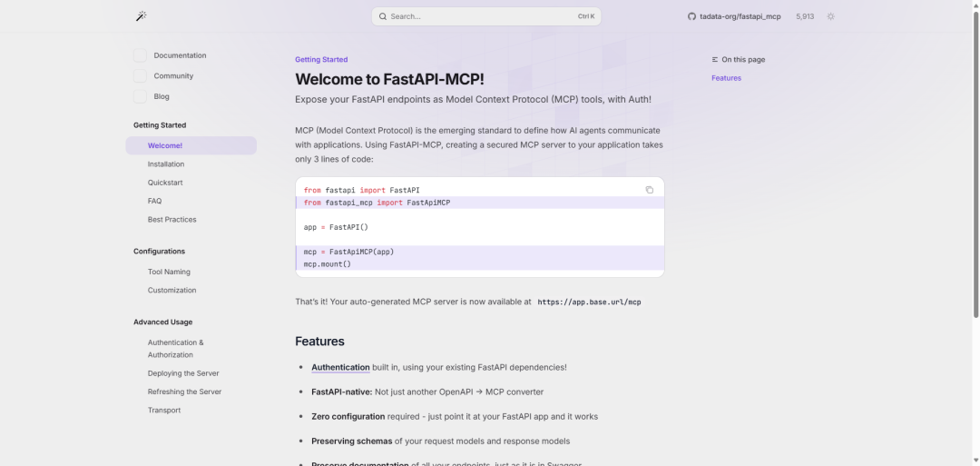Toggle light/dark theme sun icon

[830, 16]
